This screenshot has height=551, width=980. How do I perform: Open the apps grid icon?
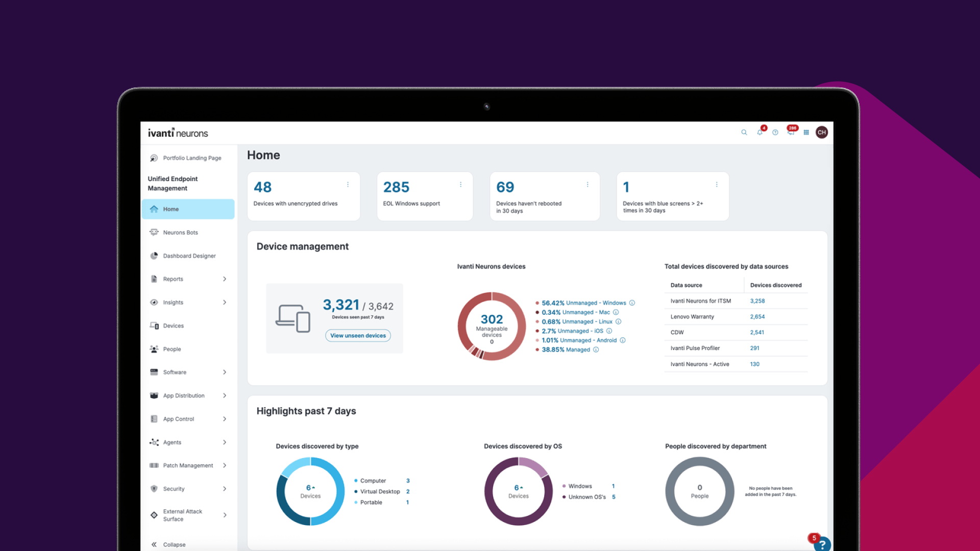tap(806, 133)
